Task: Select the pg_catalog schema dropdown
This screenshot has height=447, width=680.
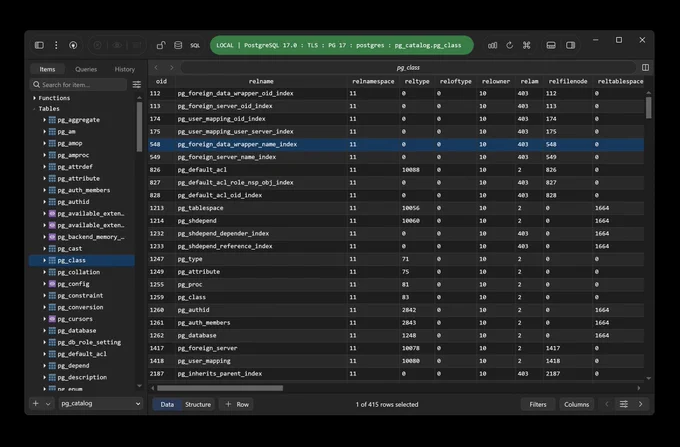Action: pos(100,404)
